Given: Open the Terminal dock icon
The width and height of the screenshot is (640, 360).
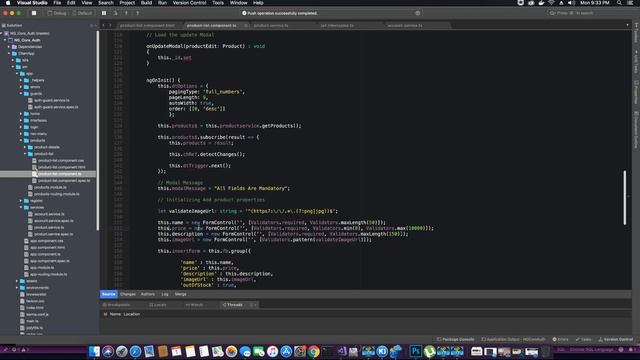Looking at the screenshot, I should pos(327,351).
